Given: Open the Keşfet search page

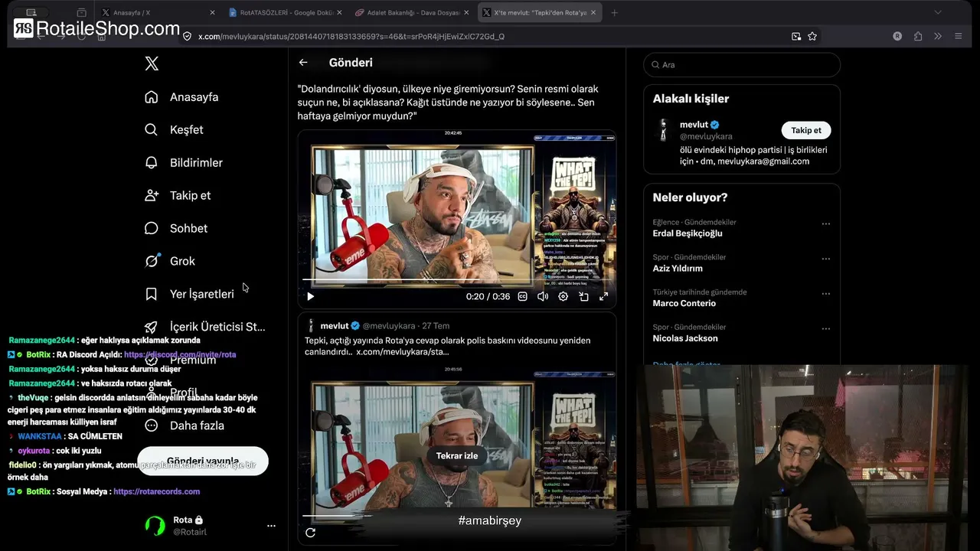Looking at the screenshot, I should pyautogui.click(x=175, y=130).
